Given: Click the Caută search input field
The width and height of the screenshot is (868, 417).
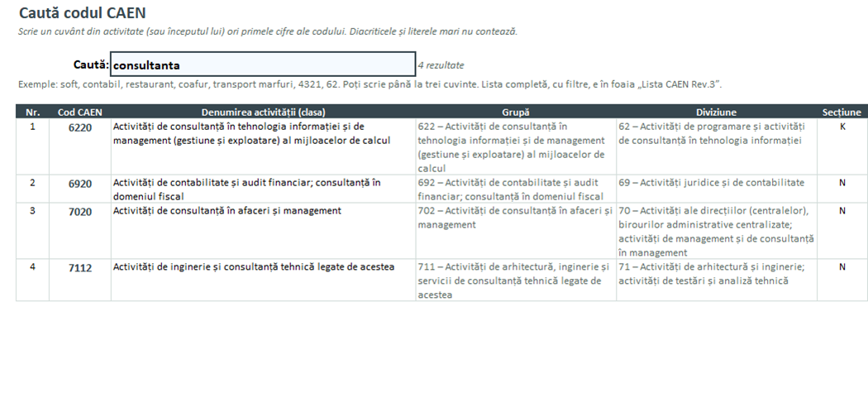Looking at the screenshot, I should pyautogui.click(x=263, y=65).
